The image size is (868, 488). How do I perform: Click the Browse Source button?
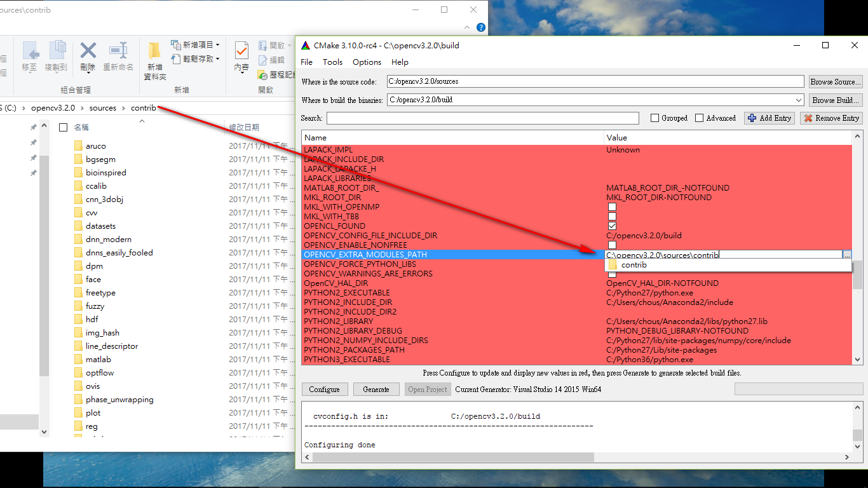pos(836,81)
